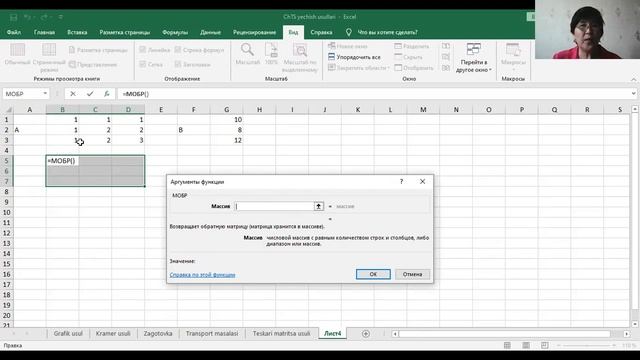This screenshot has width=640, height=360.
Task: Click OK in the function arguments dialog
Action: tap(373, 274)
